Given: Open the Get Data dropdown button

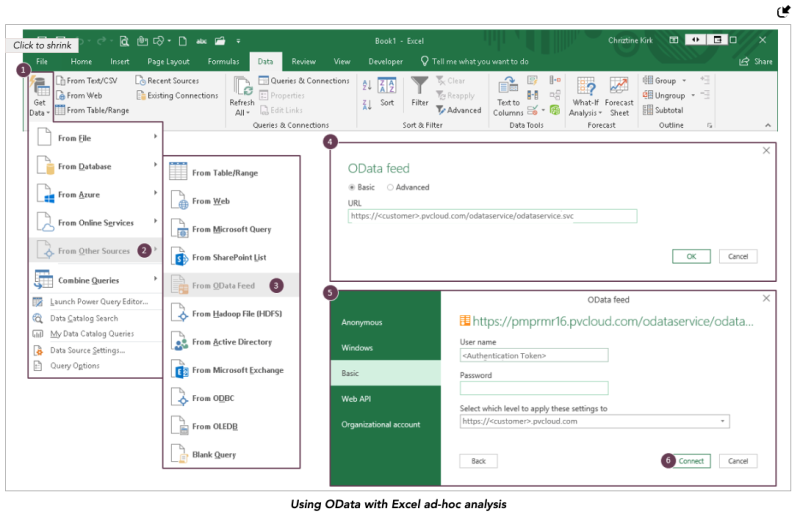Looking at the screenshot, I should pos(40,96).
